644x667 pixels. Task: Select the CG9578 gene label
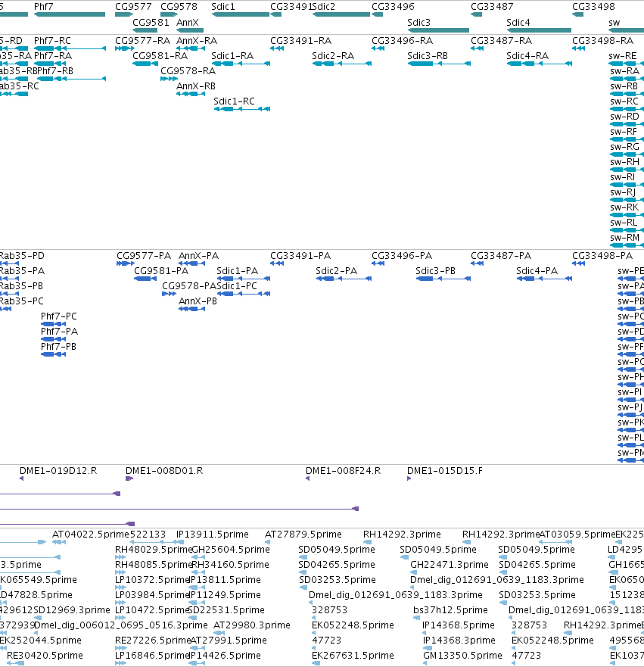point(179,7)
